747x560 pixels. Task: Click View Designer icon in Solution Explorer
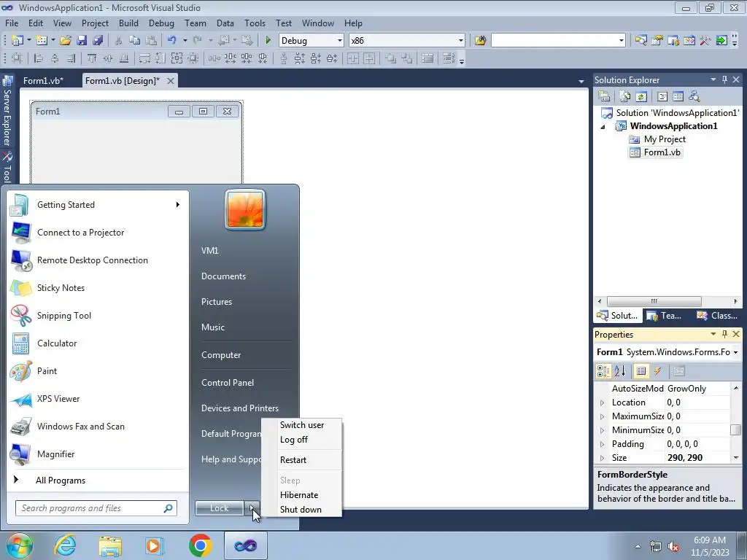point(678,97)
